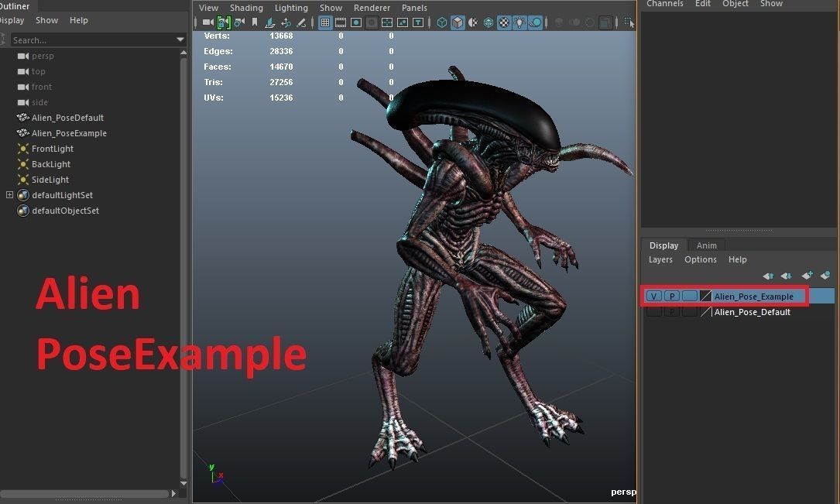840x504 pixels.
Task: Toggle the Resolution Gate icon
Action: click(x=355, y=22)
